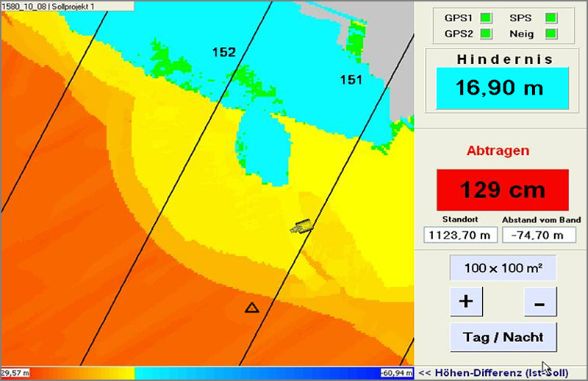Click the green SPS status indicator
Screen dimensions: 588x381
pos(550,18)
